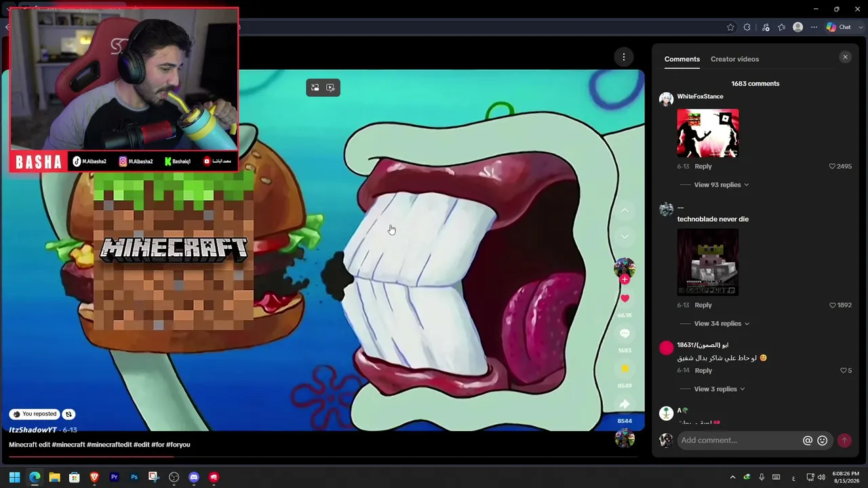This screenshot has height=488, width=868.
Task: Like the Arabic comment with 5 likes
Action: [x=843, y=371]
